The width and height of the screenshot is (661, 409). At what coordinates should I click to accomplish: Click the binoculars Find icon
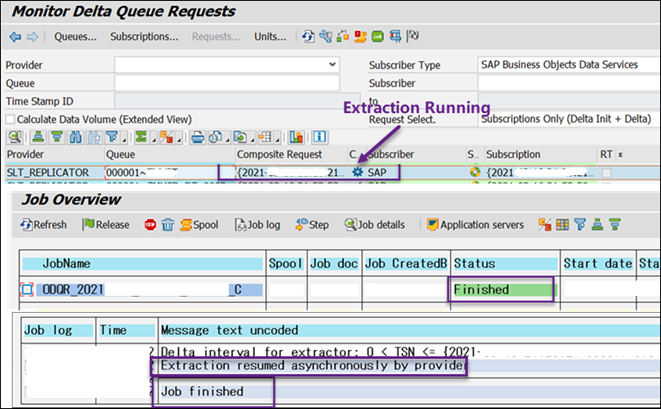[75, 137]
